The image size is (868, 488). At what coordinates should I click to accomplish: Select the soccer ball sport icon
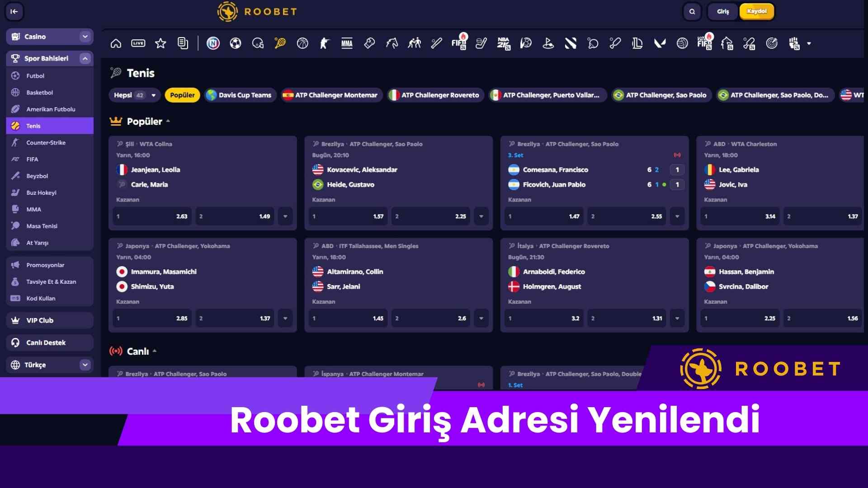pyautogui.click(x=235, y=43)
